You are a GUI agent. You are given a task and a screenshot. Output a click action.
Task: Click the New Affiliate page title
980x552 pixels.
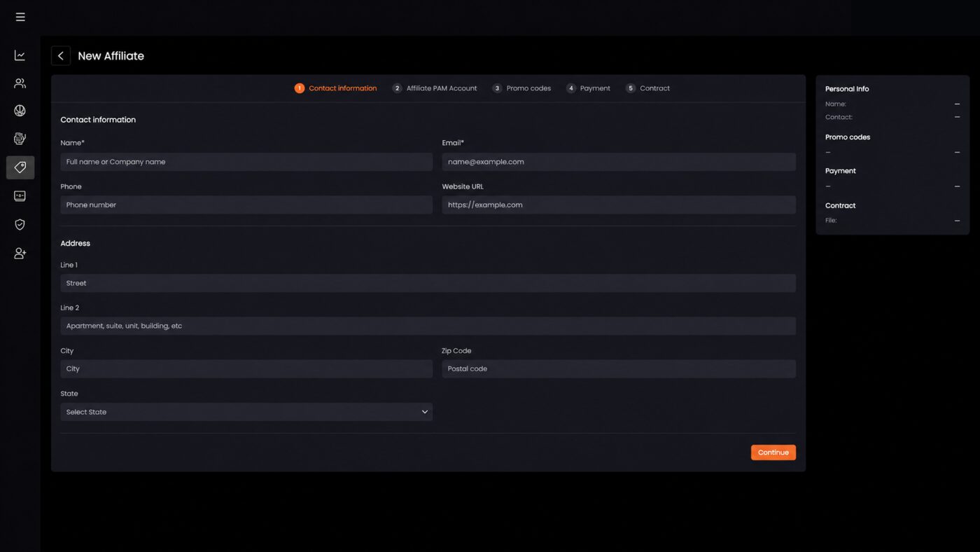click(x=111, y=56)
